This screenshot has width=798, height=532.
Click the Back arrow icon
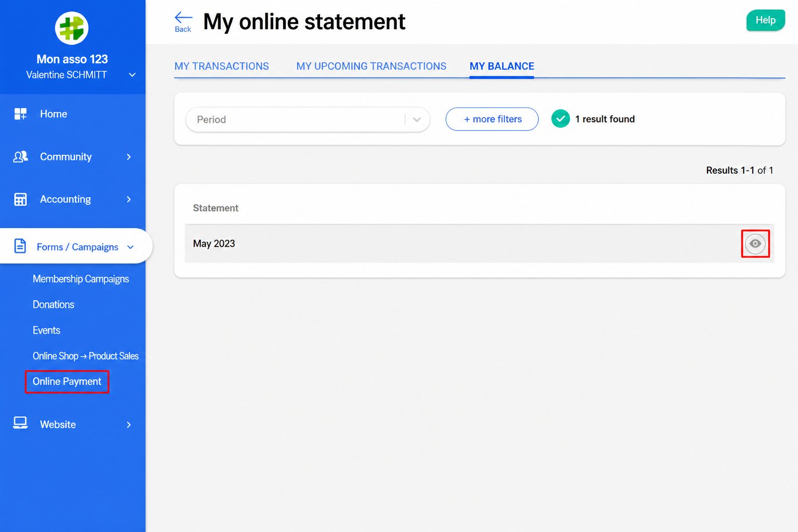click(183, 17)
